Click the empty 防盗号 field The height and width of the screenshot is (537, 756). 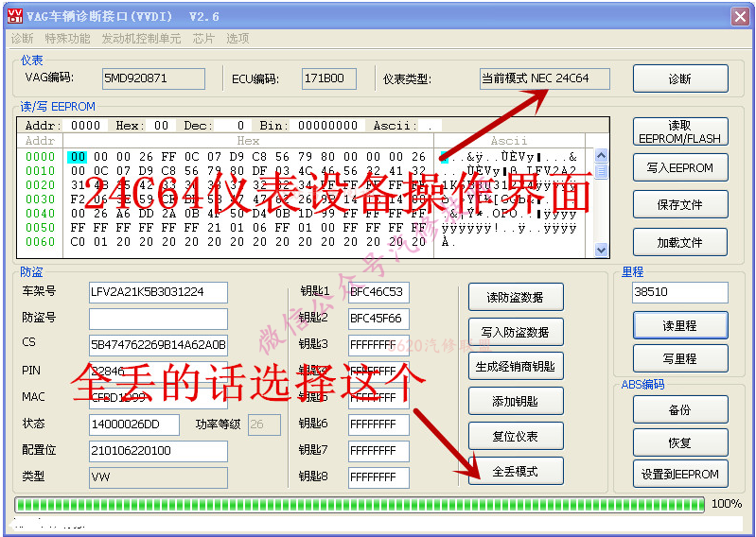coord(158,319)
